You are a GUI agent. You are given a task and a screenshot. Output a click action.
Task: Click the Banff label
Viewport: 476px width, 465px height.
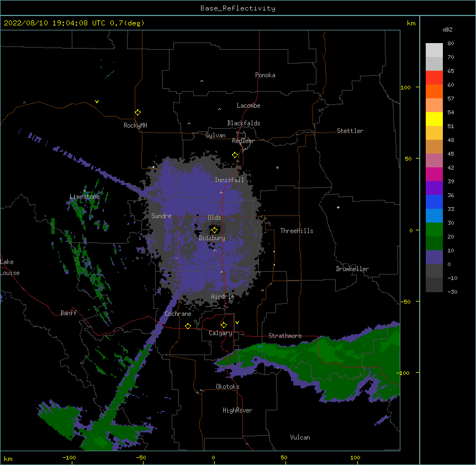point(68,313)
